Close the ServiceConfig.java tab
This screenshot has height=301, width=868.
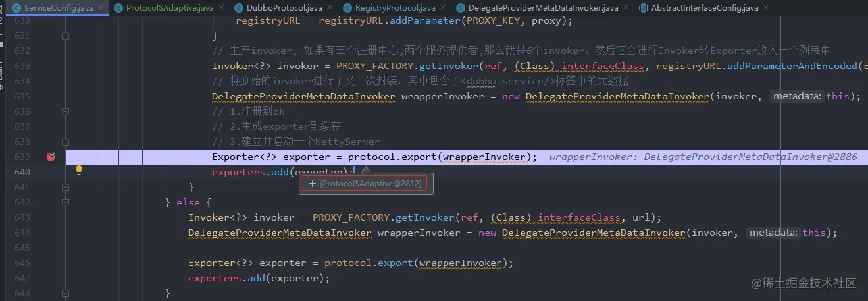101,8
